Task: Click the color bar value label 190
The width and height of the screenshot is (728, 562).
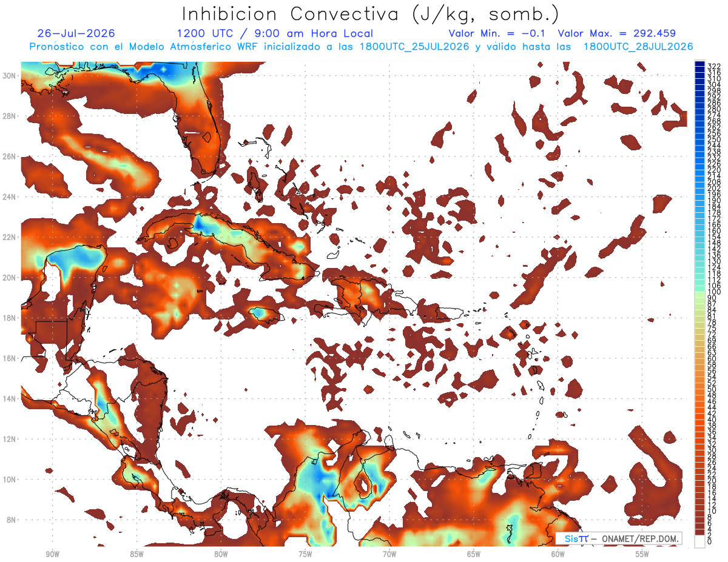Action: pyautogui.click(x=714, y=201)
